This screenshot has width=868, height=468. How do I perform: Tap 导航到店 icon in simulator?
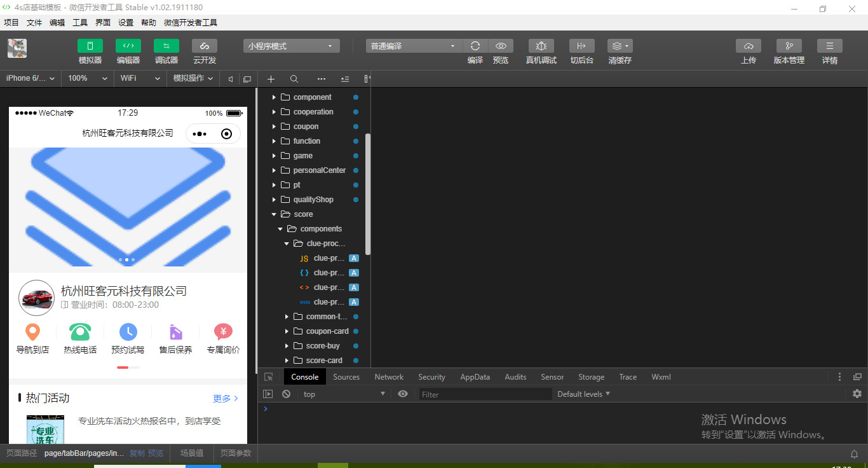tap(32, 332)
